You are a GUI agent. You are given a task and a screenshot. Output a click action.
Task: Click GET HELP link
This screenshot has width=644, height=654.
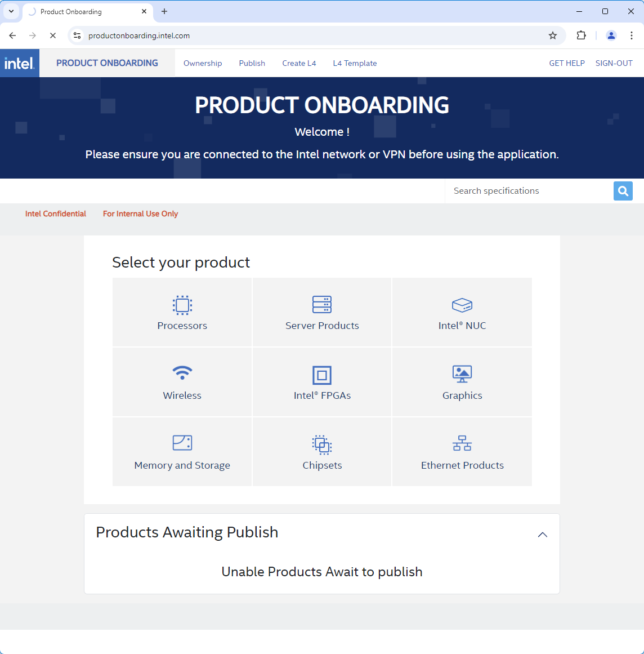pyautogui.click(x=567, y=63)
